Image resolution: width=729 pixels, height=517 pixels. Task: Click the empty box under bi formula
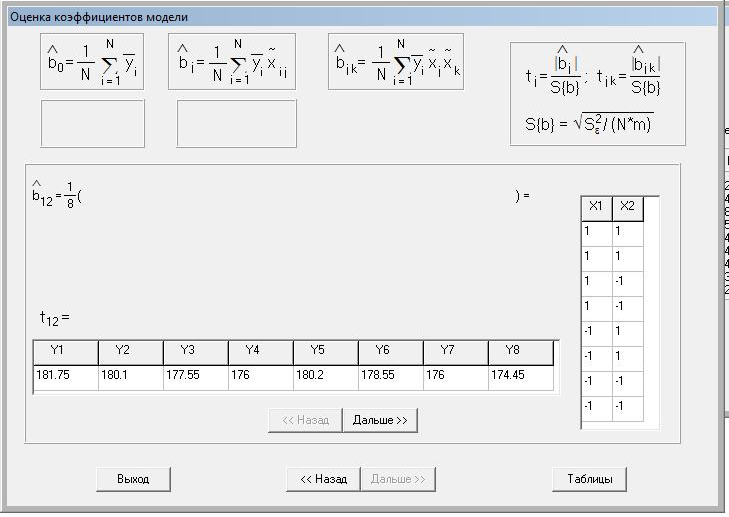tap(236, 123)
